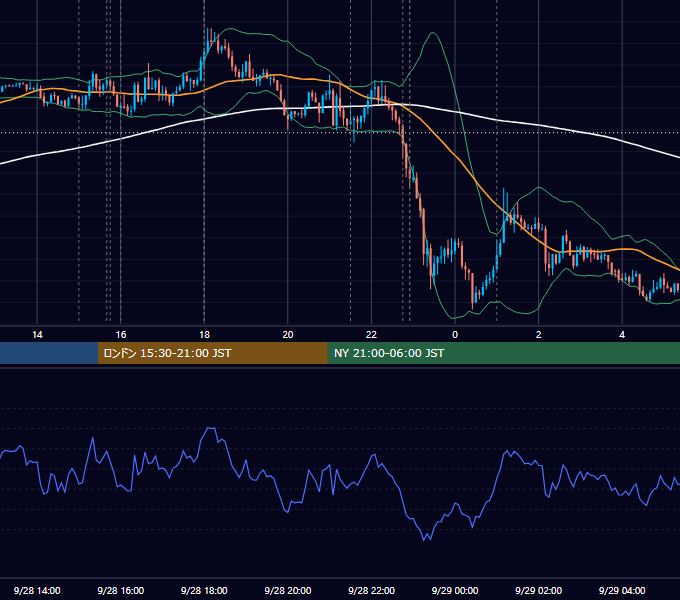Click the blue session bar before ロンドン
The image size is (680, 600).
[49, 353]
